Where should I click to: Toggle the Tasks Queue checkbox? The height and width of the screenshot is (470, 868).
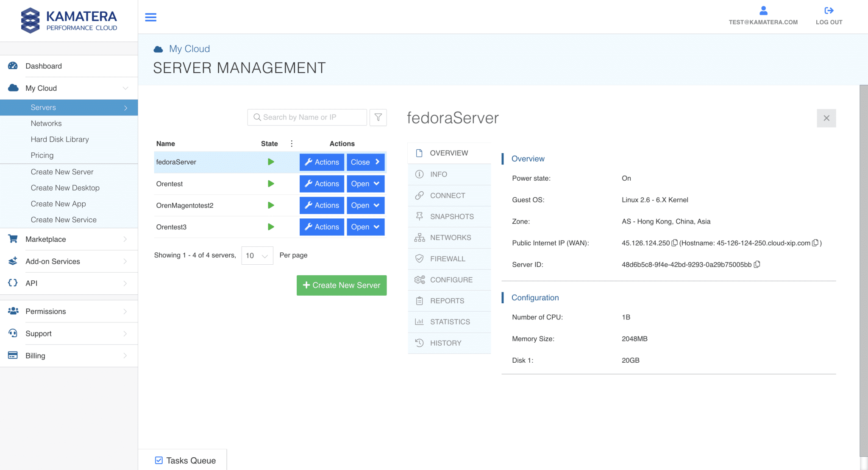[159, 460]
